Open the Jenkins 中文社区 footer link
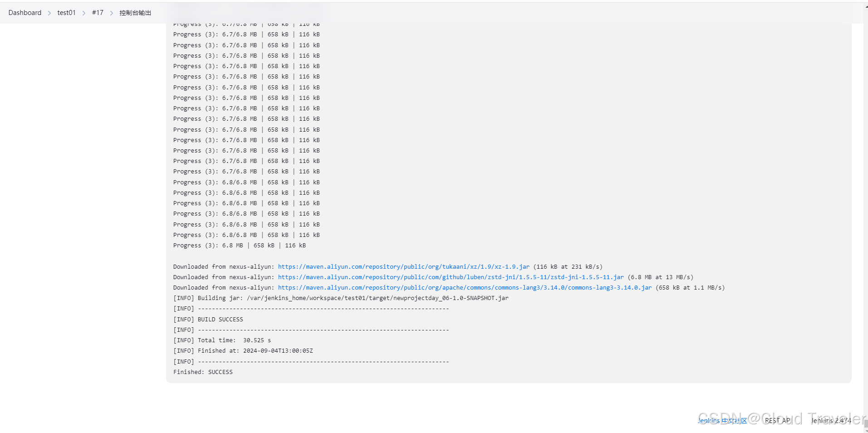 point(722,421)
